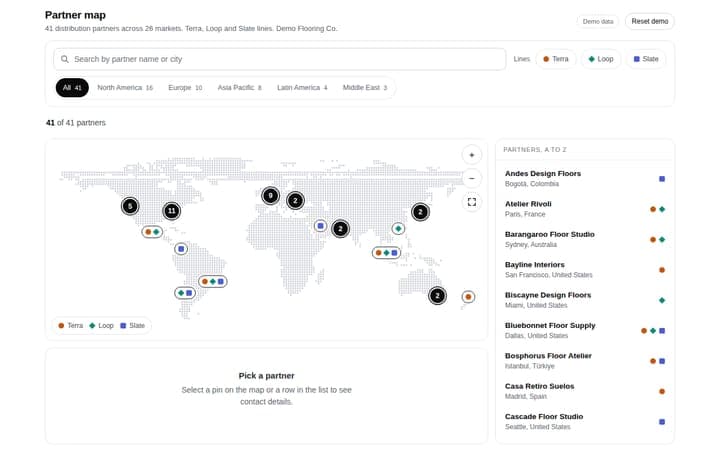Click Terra entry in map legend
720x450 pixels.
(x=71, y=326)
